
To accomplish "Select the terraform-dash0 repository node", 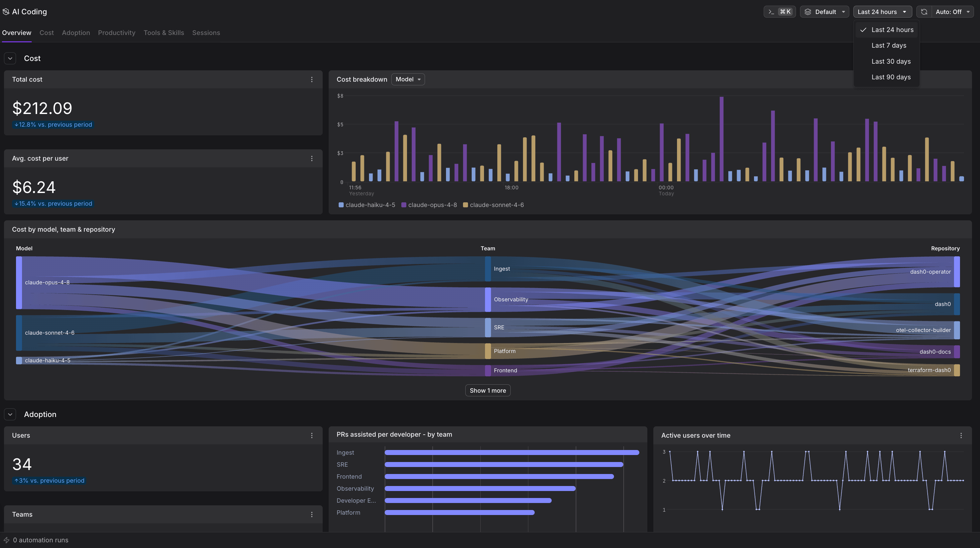I will (x=957, y=370).
